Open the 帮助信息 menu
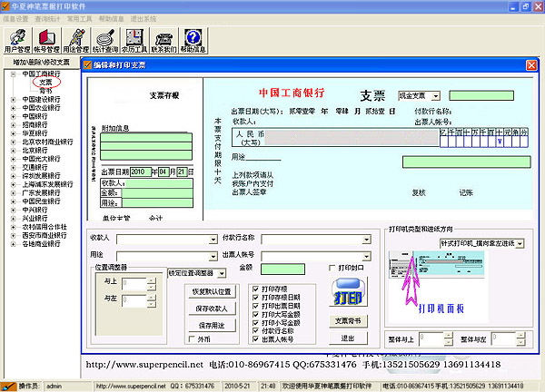545x392 pixels. pyautogui.click(x=111, y=19)
